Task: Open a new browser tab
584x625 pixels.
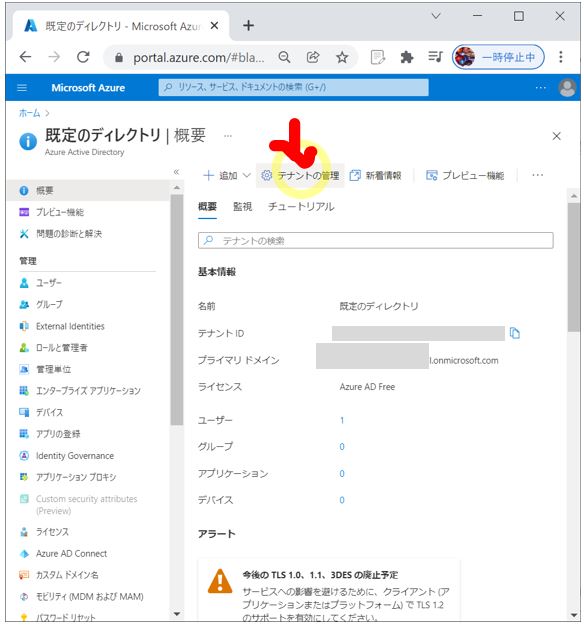Action: pos(248,26)
